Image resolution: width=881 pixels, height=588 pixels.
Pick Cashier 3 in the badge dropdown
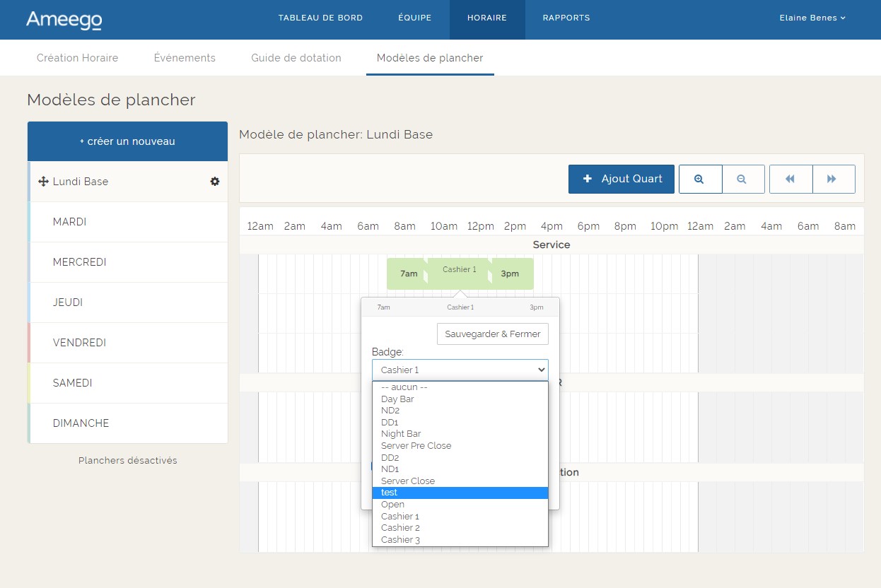(400, 540)
